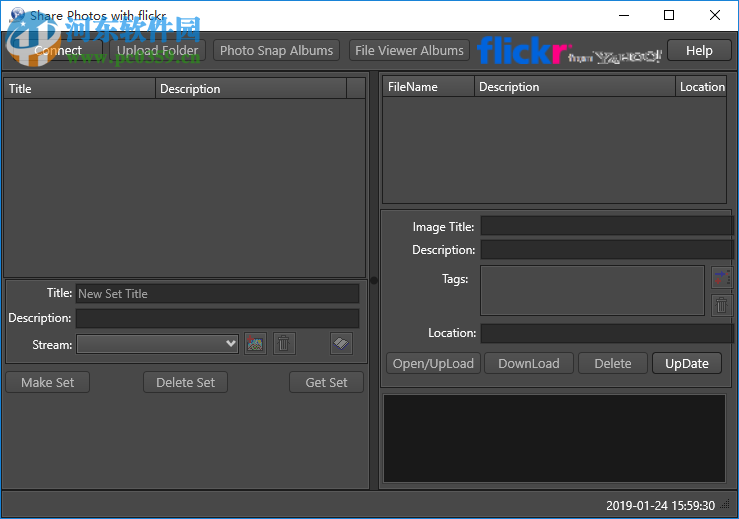
Task: Click the Make Set button
Action: point(48,382)
